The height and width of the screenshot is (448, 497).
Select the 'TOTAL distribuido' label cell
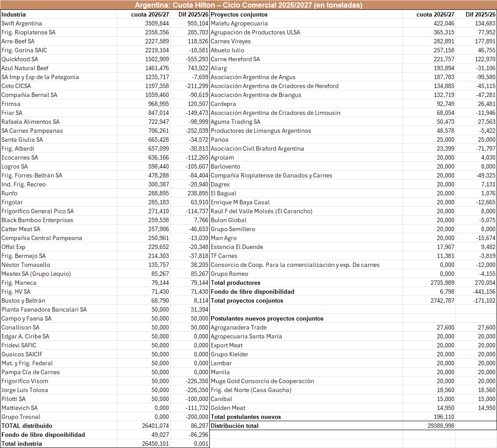pos(59,426)
